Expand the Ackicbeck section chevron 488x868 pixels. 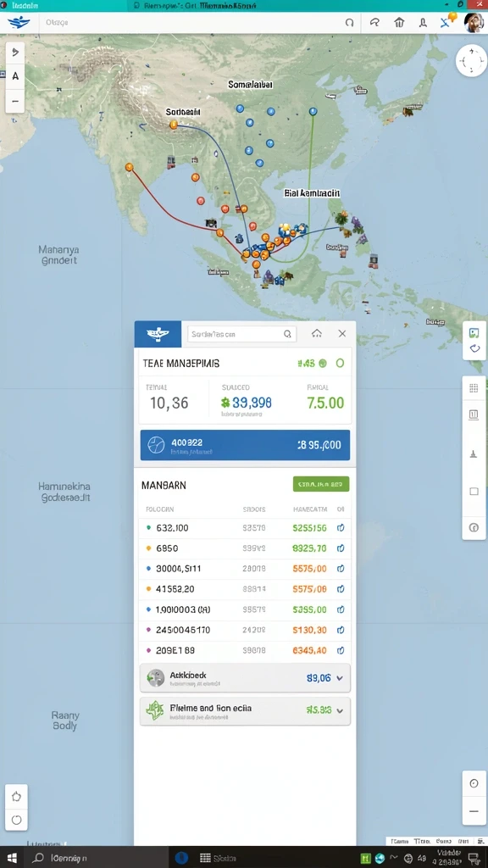340,677
